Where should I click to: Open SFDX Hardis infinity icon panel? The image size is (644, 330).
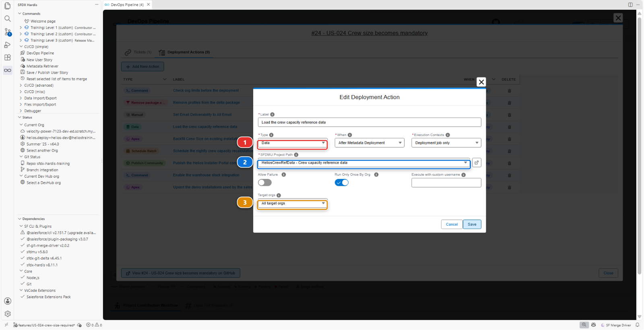point(7,71)
